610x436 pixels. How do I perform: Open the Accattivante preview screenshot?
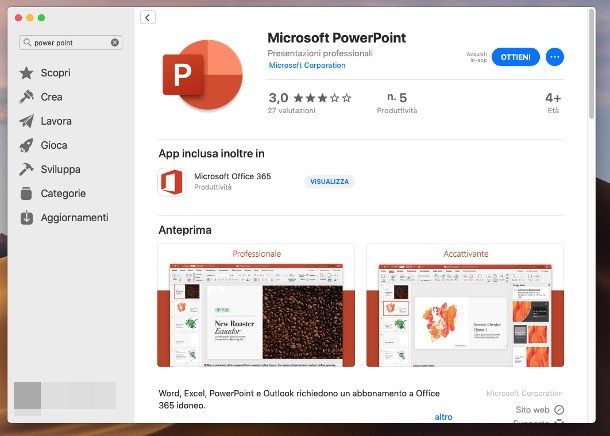coord(465,305)
